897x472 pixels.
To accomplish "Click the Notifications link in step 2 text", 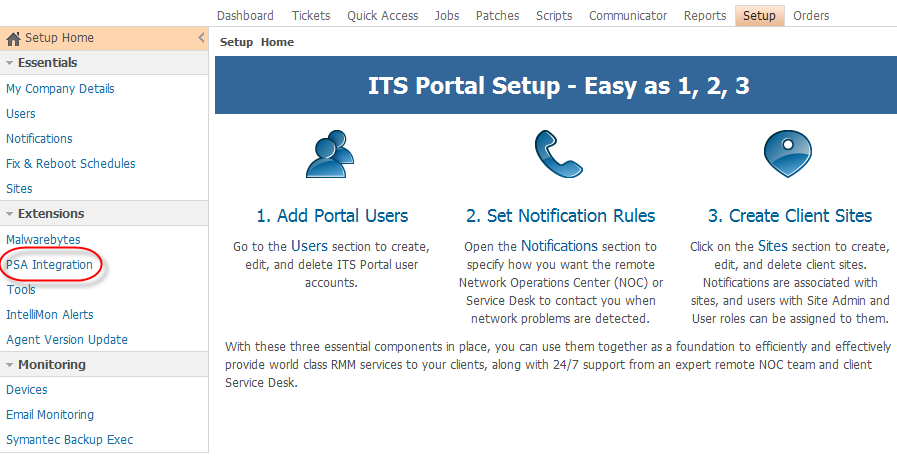I will (x=559, y=245).
